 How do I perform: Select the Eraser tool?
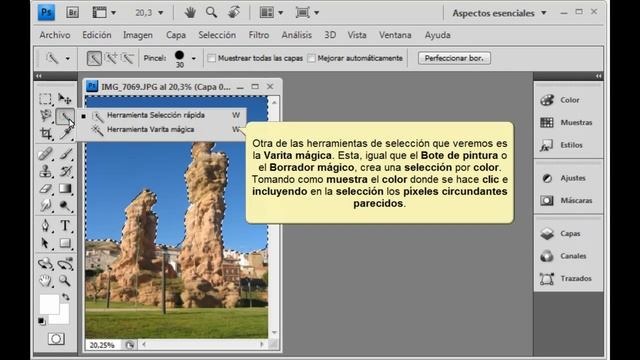[x=45, y=189]
